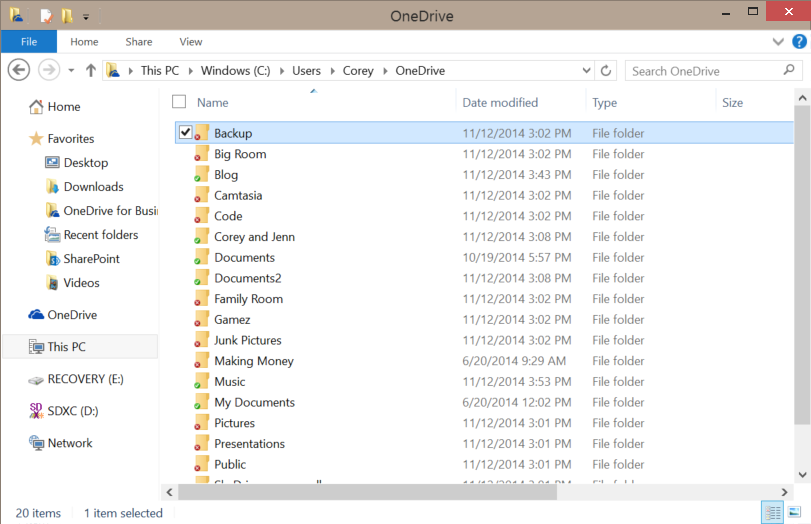Click the Forward navigation arrow
This screenshot has height=524, width=811.
pos(49,70)
